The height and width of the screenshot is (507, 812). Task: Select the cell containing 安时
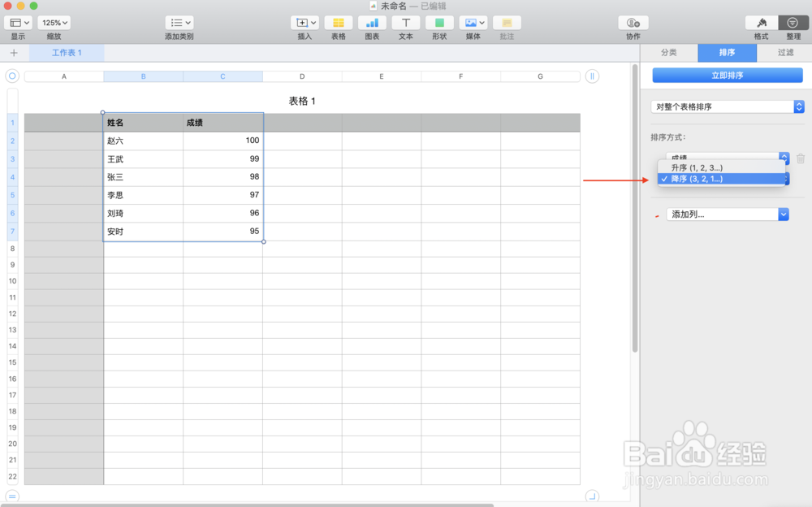coord(144,232)
